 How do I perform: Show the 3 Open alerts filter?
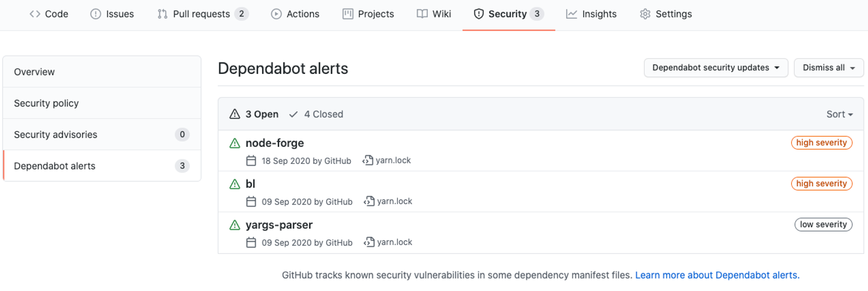(254, 114)
